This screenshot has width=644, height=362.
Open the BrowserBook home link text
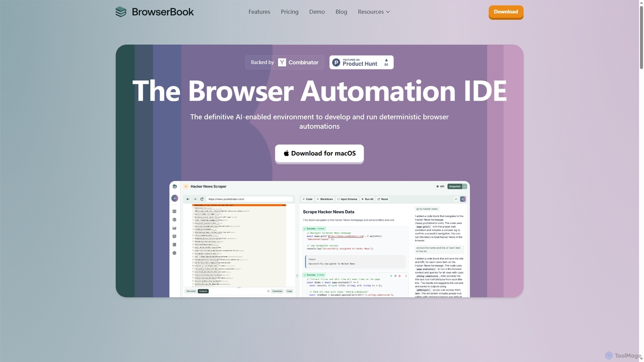[163, 12]
